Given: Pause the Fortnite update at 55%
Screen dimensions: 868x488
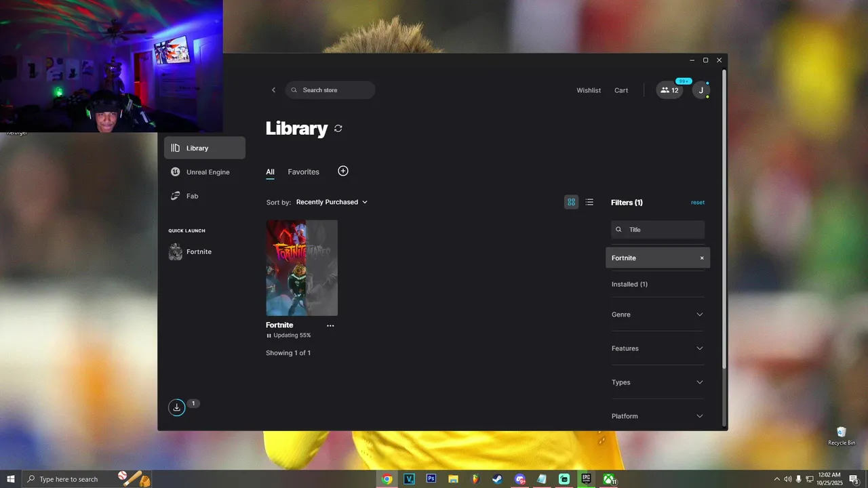Looking at the screenshot, I should click(269, 335).
